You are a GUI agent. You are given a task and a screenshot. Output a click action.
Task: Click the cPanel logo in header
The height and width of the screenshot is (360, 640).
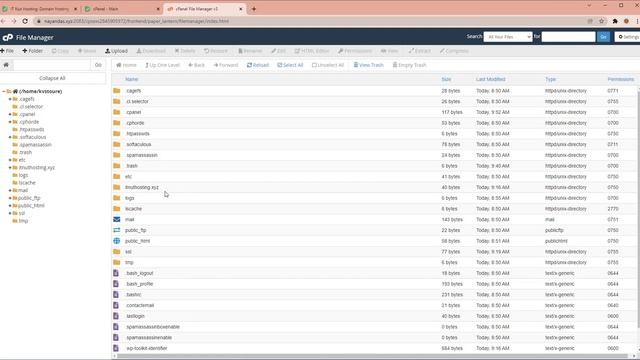coord(8,38)
